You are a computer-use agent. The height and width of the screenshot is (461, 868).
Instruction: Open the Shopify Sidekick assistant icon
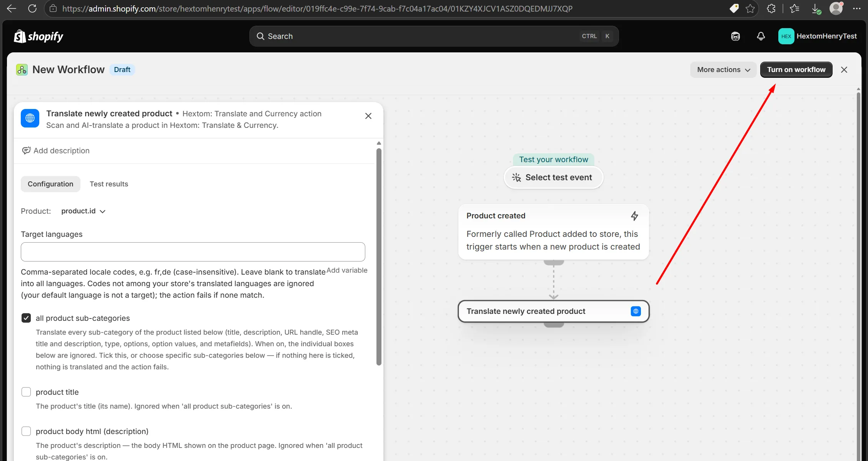coord(735,36)
